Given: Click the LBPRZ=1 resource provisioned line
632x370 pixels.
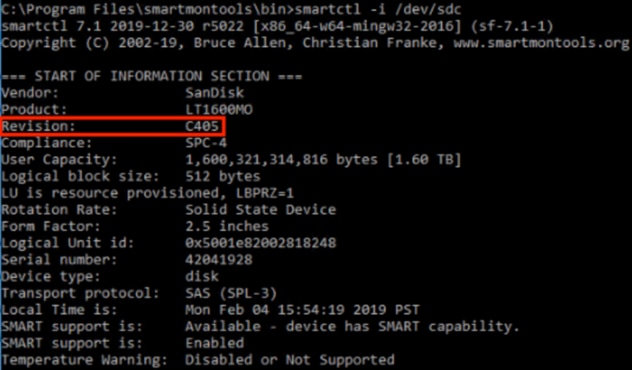Looking at the screenshot, I should click(148, 193).
